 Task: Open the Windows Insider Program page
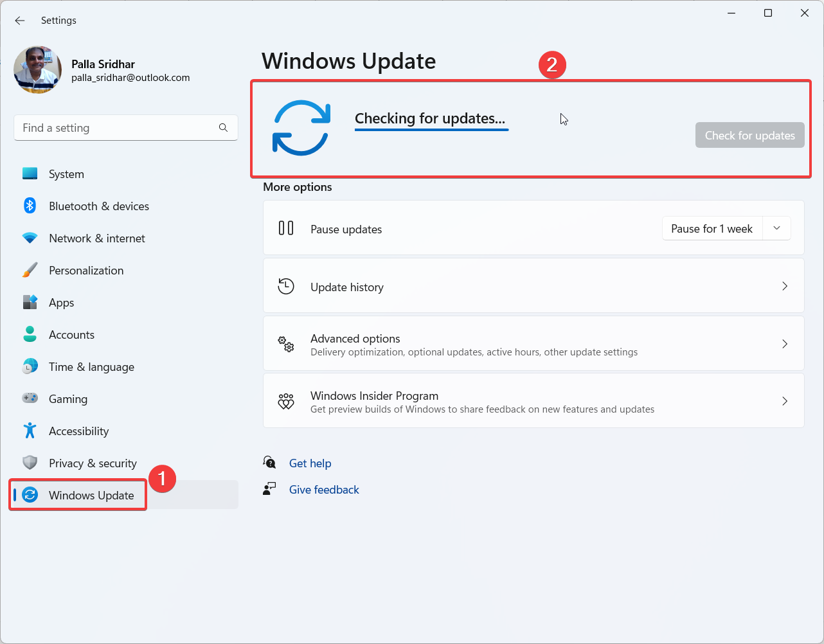[x=533, y=400]
